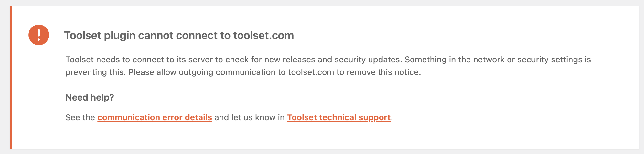Click the 'Toolset plugin cannot connect' heading
The width and height of the screenshot is (644, 154).
(179, 35)
